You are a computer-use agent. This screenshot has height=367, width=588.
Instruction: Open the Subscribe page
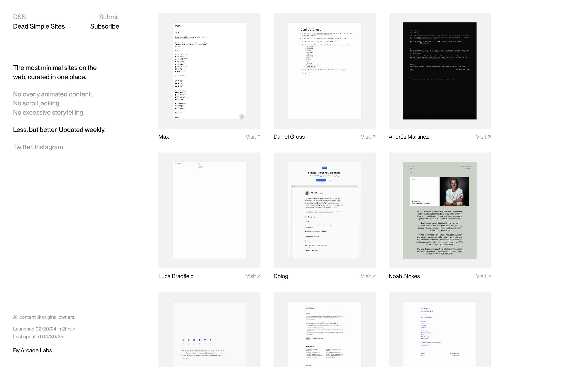click(x=105, y=26)
